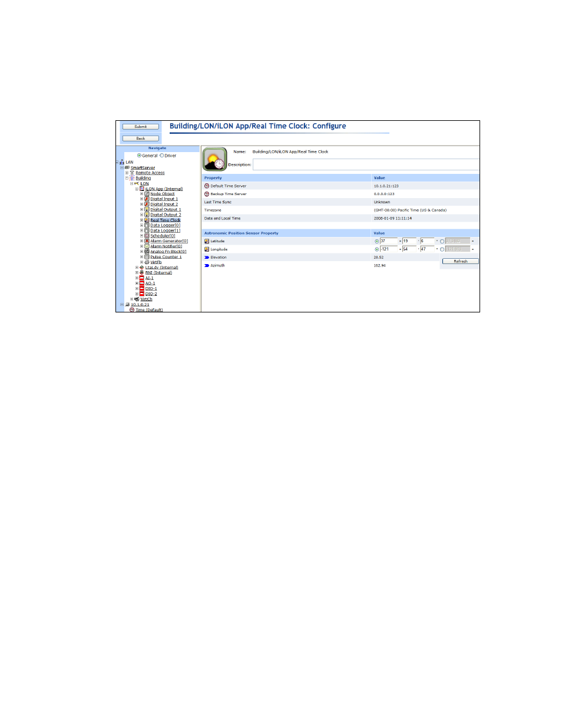Viewport: 562px width, 728px height.
Task: Select Longitude degrees-minutes-seconds radio option
Action: (x=376, y=249)
